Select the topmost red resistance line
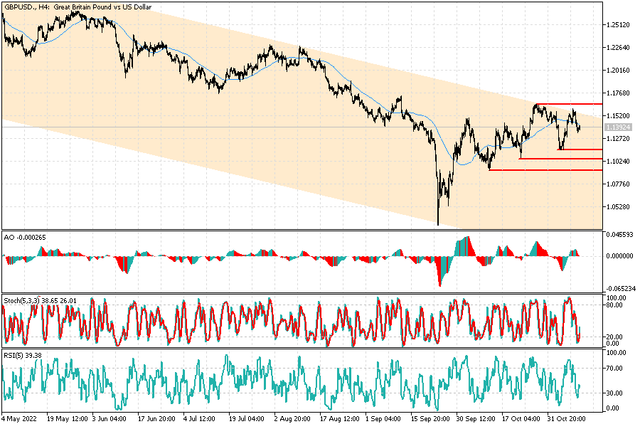Image resolution: width=640 pixels, height=427 pixels. [580, 104]
